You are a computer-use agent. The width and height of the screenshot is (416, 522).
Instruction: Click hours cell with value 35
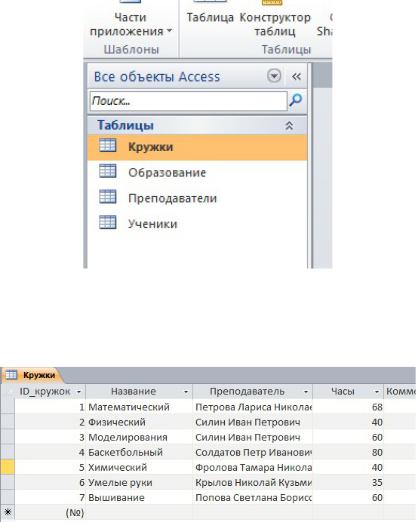[x=348, y=482]
